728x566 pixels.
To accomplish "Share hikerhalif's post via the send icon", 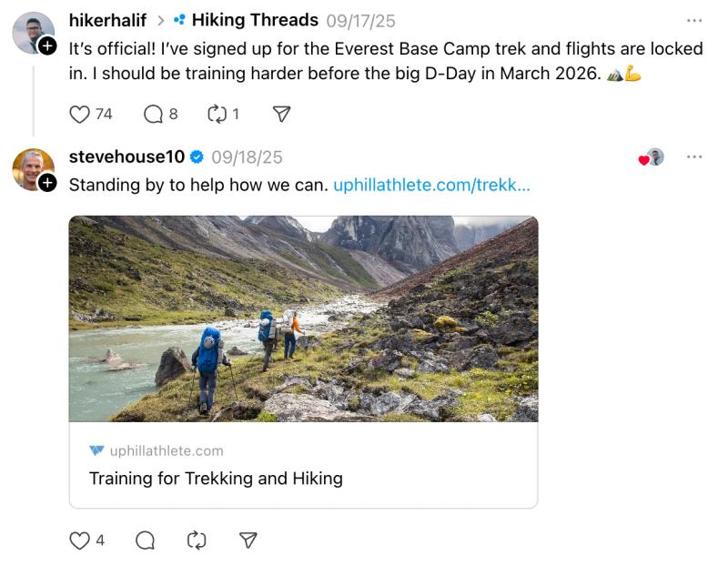I will pos(280,115).
